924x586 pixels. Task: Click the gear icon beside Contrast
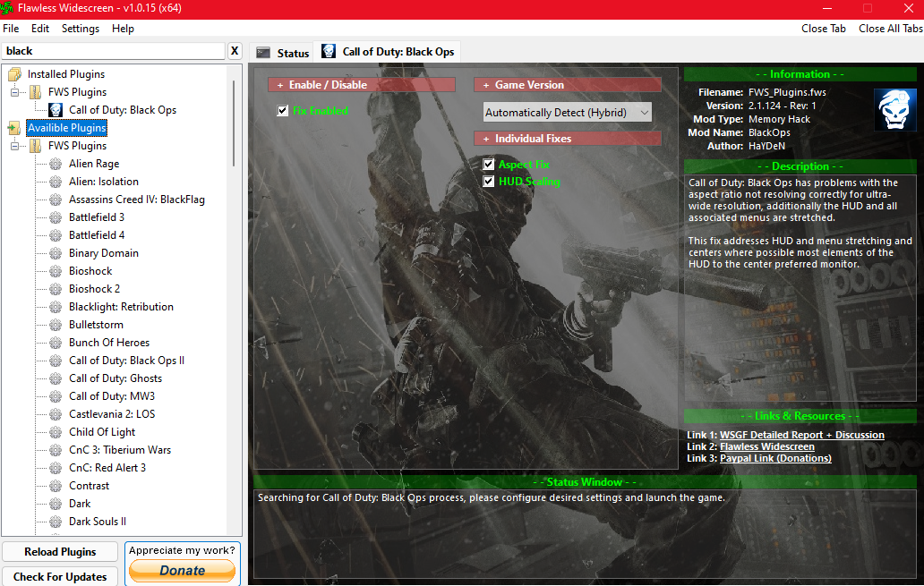[56, 486]
